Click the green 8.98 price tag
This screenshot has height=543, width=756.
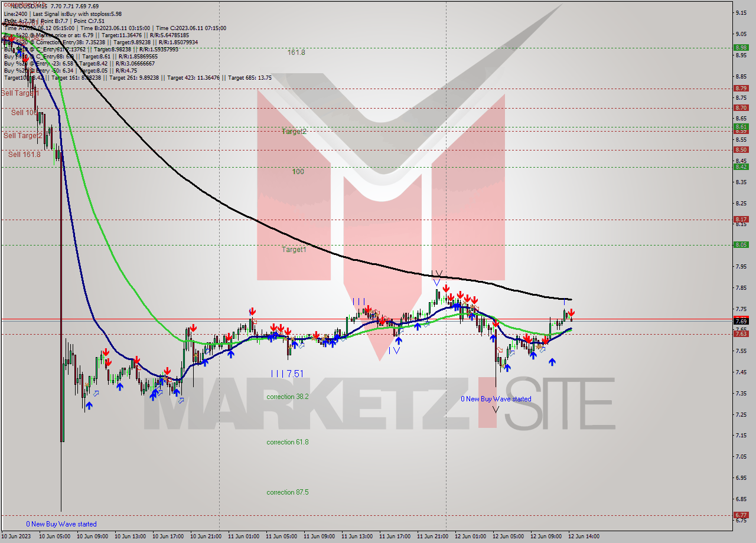(741, 48)
